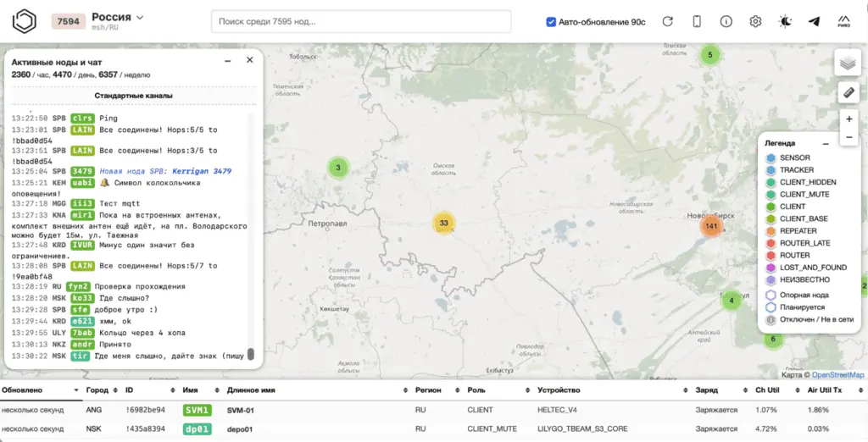Select the ruler measurement tool
Image resolution: width=868 pixels, height=442 pixels.
848,91
